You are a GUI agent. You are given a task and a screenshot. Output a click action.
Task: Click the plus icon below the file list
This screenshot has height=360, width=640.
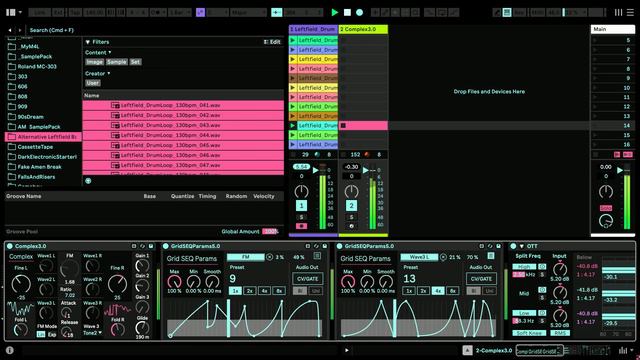coord(88,180)
